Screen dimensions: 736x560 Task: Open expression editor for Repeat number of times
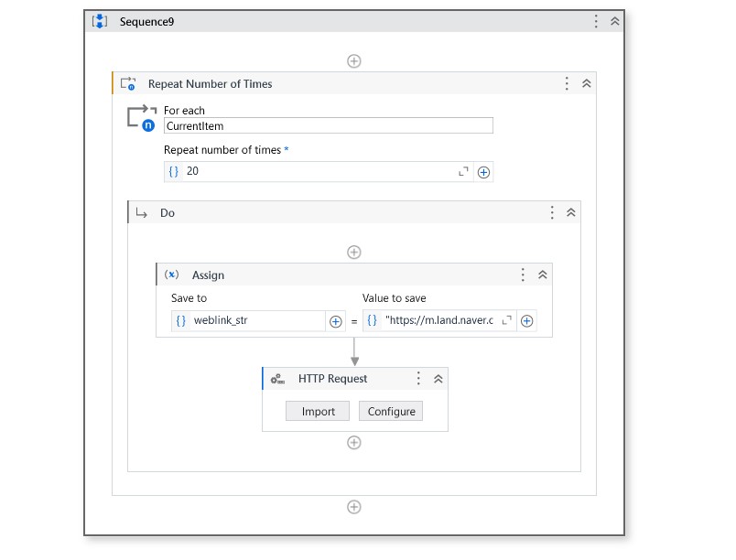(x=462, y=169)
